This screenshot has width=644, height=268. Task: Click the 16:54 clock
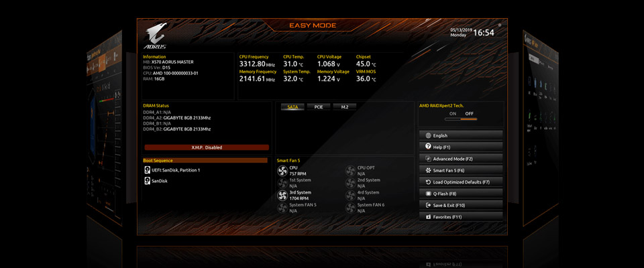tap(484, 33)
